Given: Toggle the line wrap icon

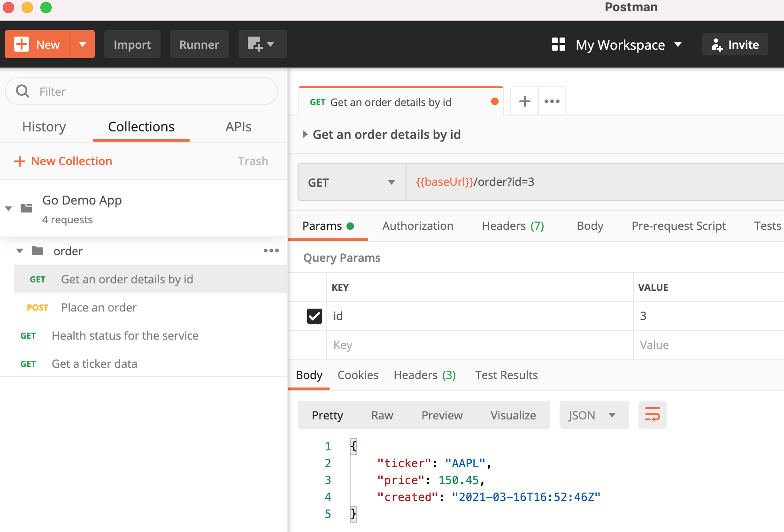Looking at the screenshot, I should pyautogui.click(x=652, y=415).
